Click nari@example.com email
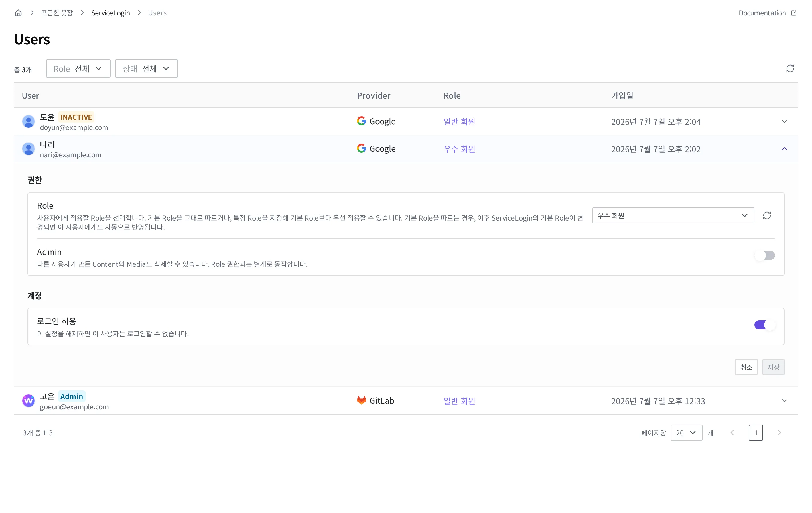The height and width of the screenshot is (513, 812). coord(70,155)
